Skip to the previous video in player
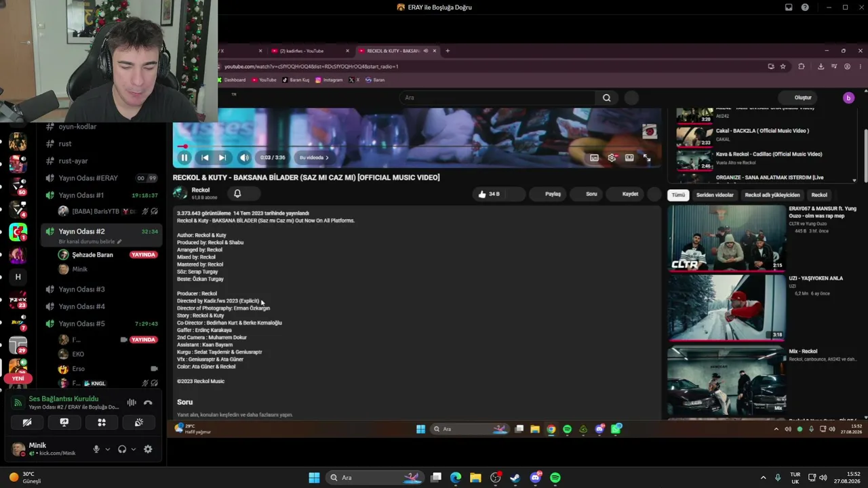Viewport: 868px width, 488px height. (x=205, y=157)
